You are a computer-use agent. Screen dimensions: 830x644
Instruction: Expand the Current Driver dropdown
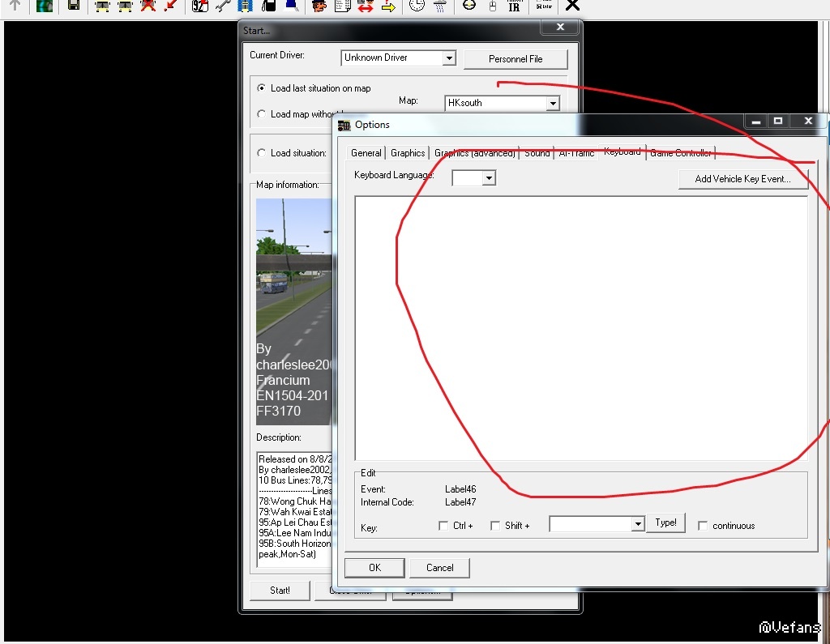pos(448,58)
